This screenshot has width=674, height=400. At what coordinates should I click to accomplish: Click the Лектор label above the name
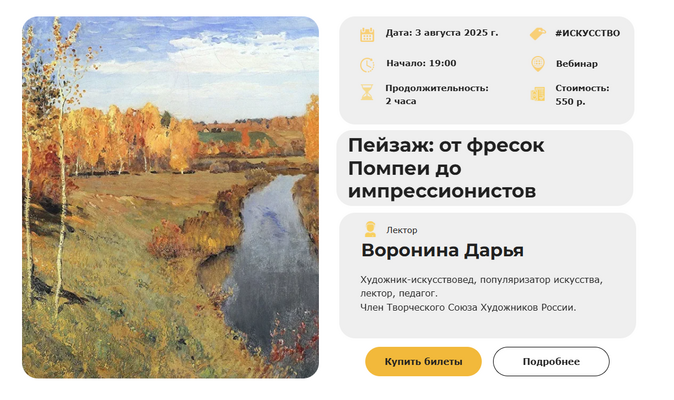(x=401, y=230)
